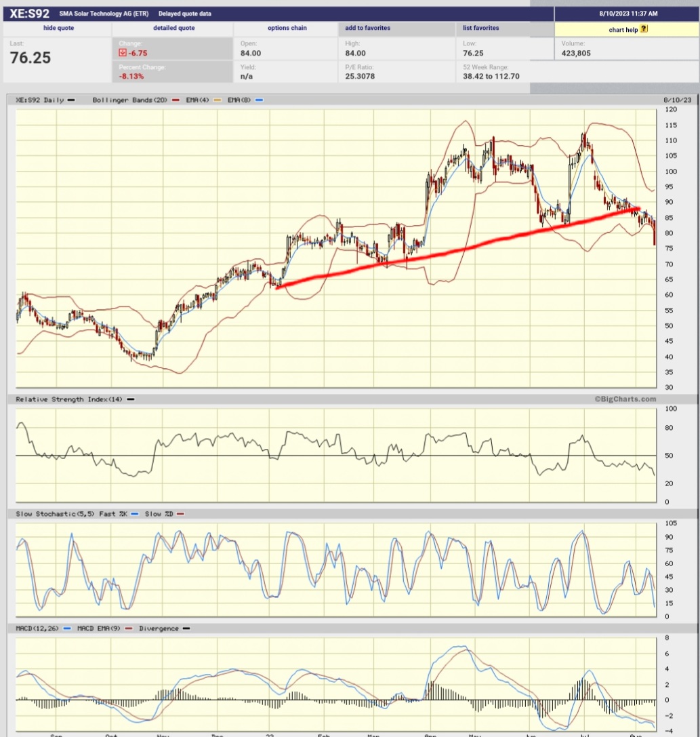
Task: Click the red Bollinger Bands(20) color swatch
Action: pyautogui.click(x=176, y=100)
